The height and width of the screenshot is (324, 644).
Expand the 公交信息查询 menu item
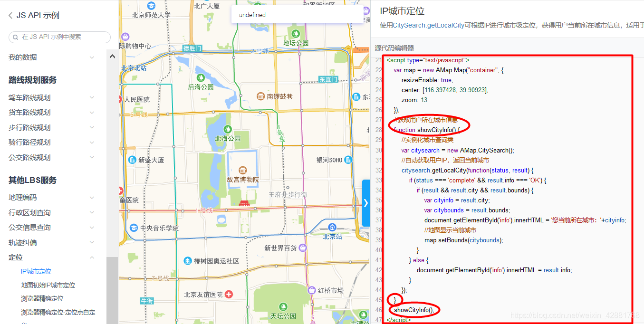click(92, 228)
